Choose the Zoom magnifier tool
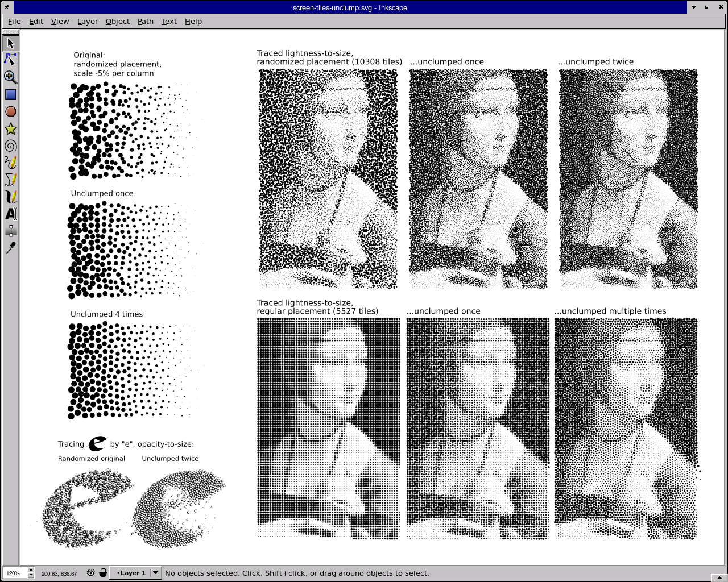 click(x=10, y=77)
